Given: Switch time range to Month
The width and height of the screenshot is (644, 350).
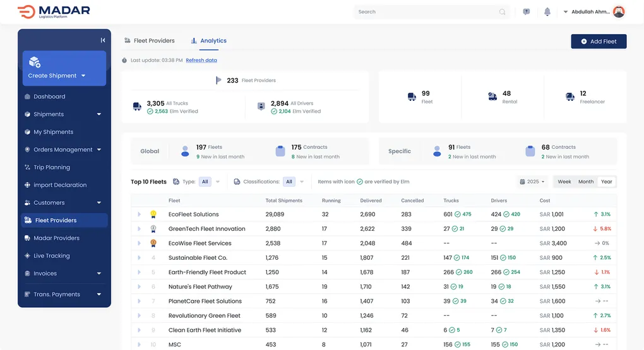Looking at the screenshot, I should [x=586, y=182].
